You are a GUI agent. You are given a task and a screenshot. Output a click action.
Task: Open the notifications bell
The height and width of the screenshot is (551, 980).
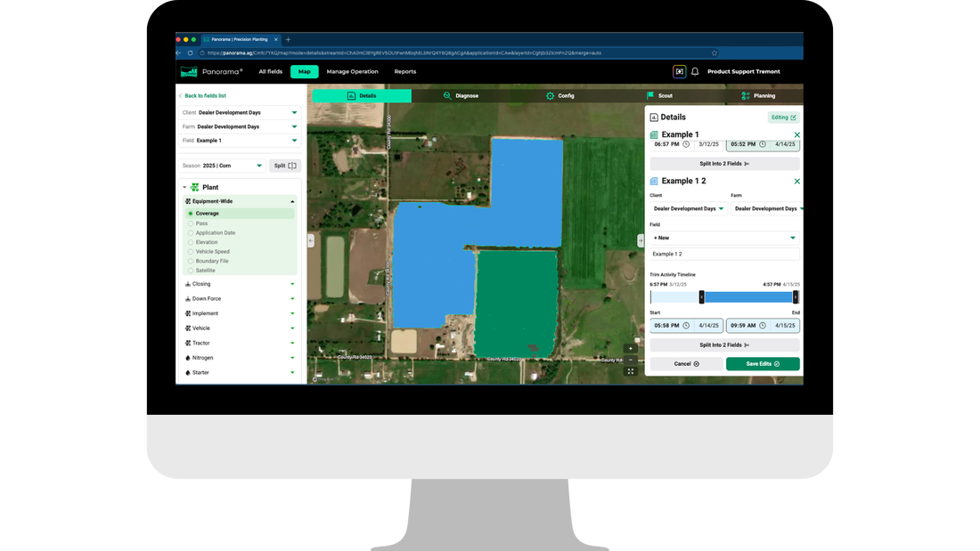tap(695, 72)
